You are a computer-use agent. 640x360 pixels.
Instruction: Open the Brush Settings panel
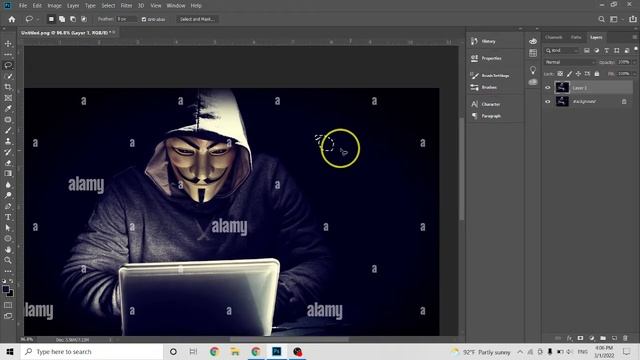495,76
